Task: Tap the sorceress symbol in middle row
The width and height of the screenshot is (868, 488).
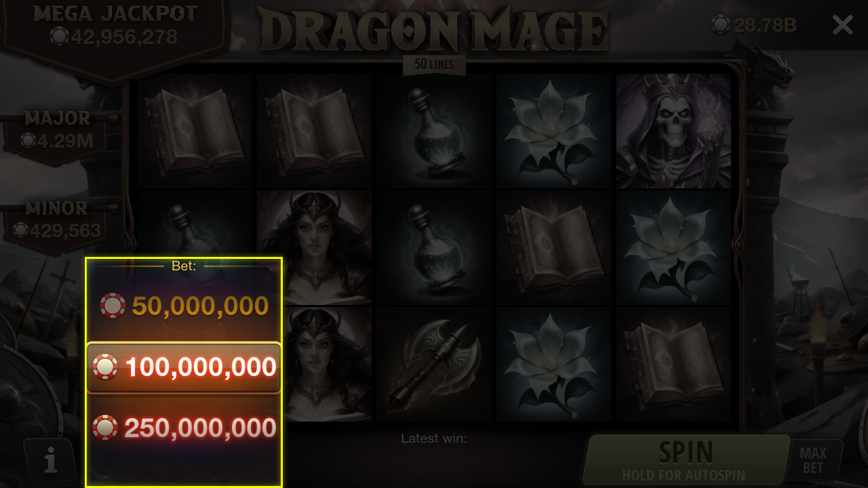Action: point(314,247)
